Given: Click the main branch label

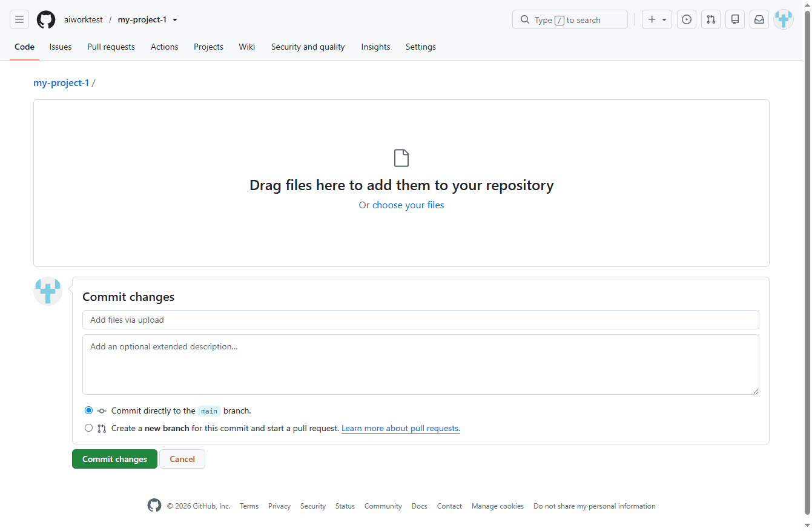Looking at the screenshot, I should coord(209,411).
